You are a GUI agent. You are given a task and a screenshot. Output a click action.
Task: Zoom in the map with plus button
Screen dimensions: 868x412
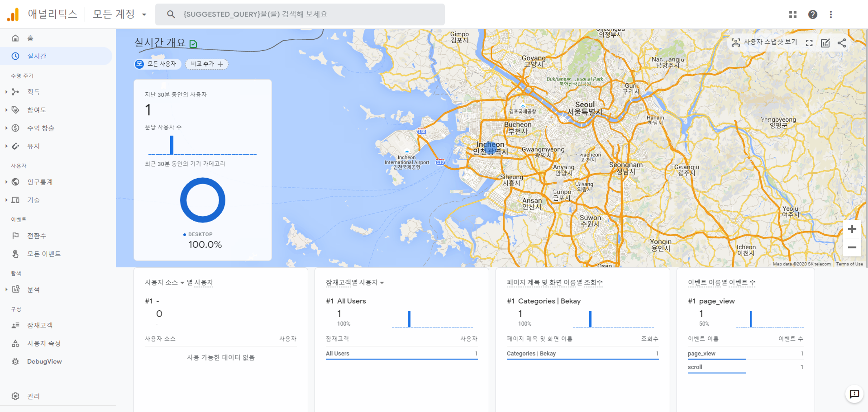click(852, 229)
